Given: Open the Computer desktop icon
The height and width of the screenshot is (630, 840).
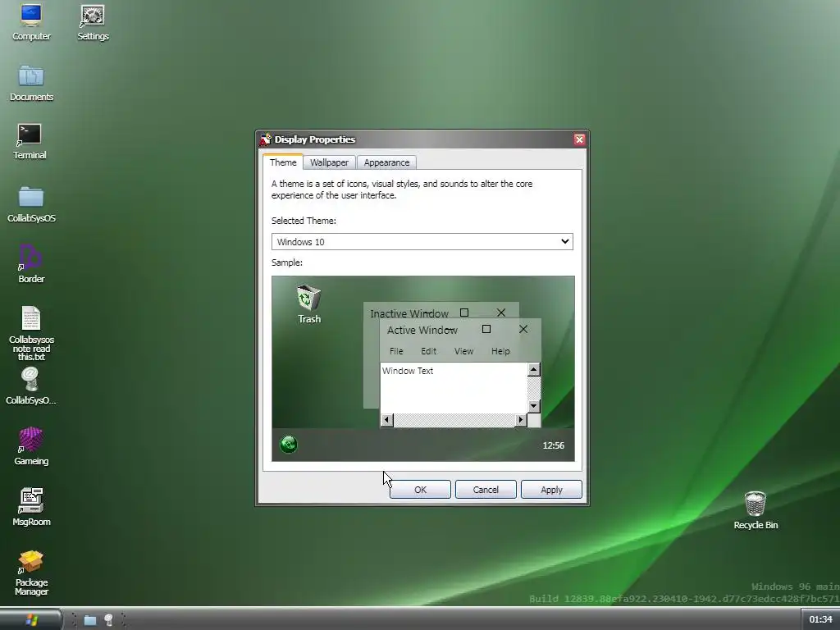Looking at the screenshot, I should 31,22.
